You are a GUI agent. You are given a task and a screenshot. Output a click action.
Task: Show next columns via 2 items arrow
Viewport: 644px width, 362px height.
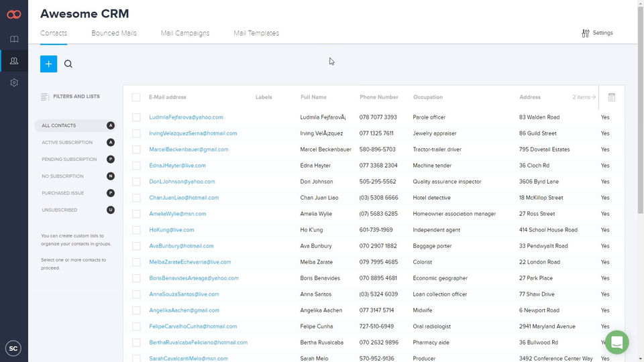coord(584,97)
